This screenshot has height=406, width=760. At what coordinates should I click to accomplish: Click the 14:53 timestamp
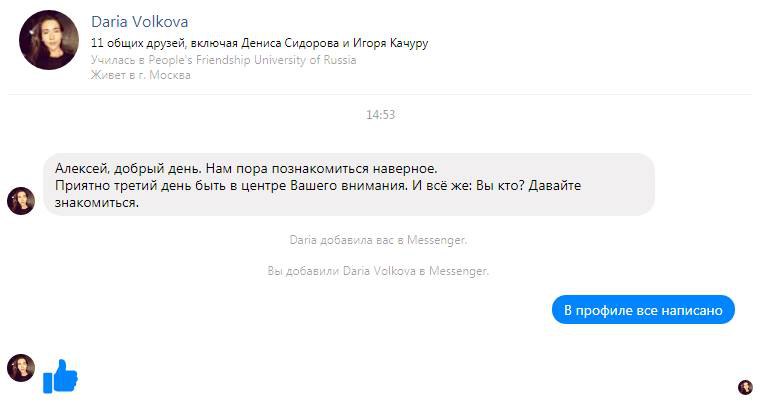(380, 115)
